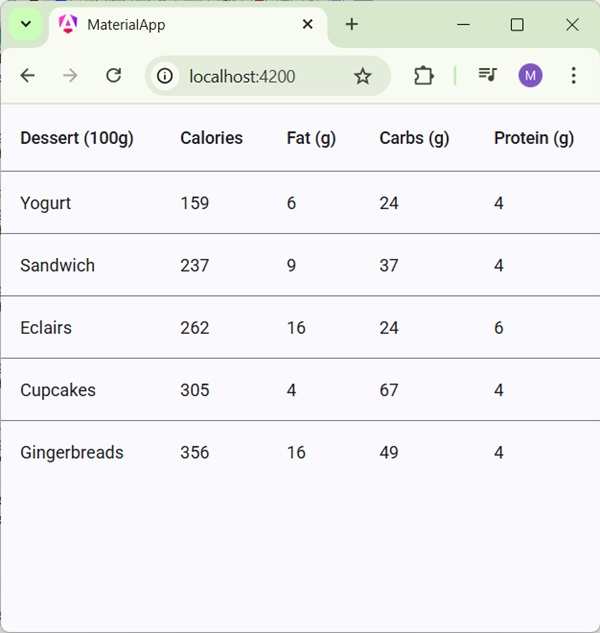Reload the localhost page
Screen dimensions: 600x633
pyautogui.click(x=114, y=76)
